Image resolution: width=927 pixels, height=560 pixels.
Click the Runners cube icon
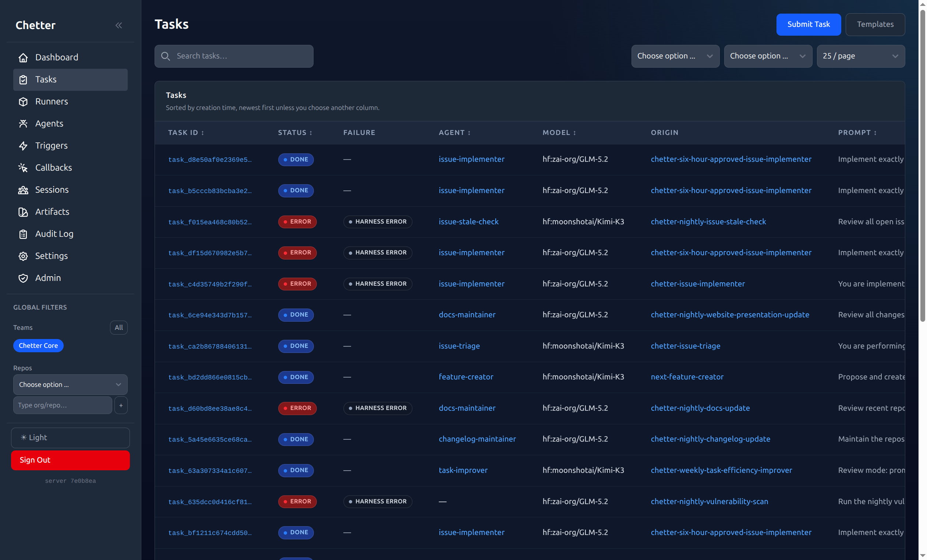[x=23, y=101]
